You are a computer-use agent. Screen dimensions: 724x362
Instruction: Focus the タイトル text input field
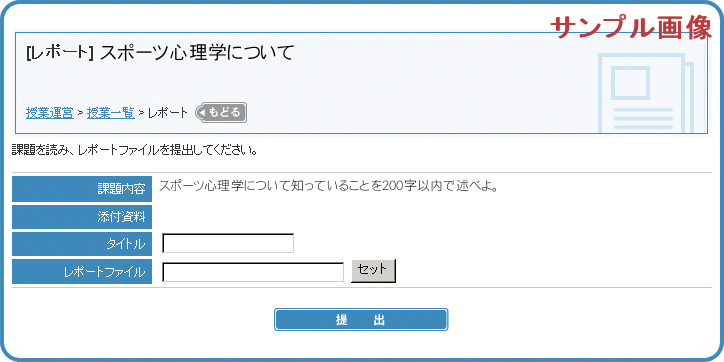point(228,243)
